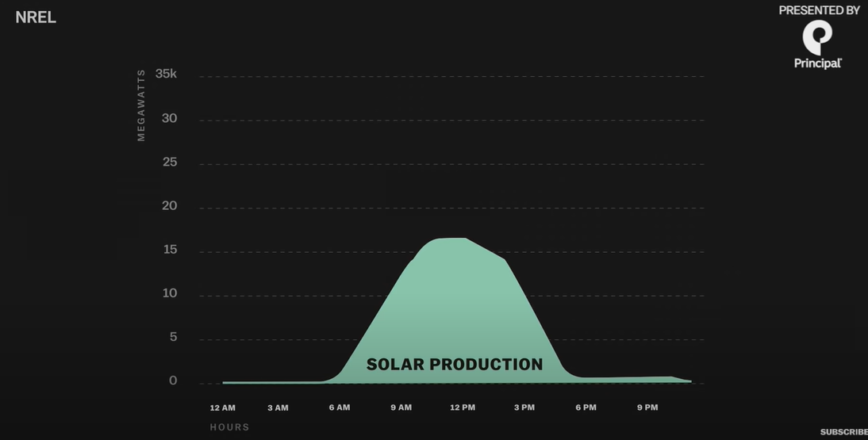Click the 25 axis value

pos(169,162)
